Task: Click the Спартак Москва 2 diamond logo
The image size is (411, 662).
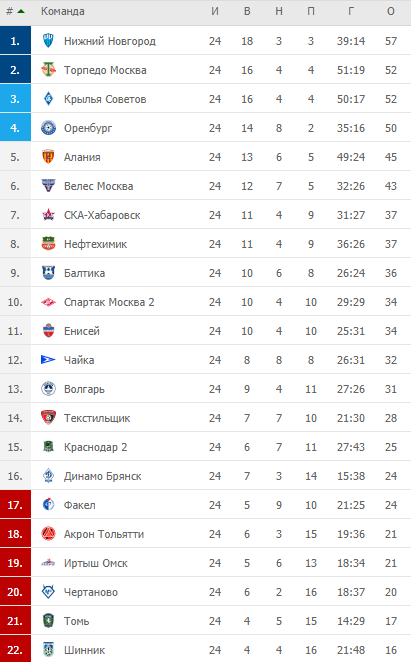Action: click(49, 302)
